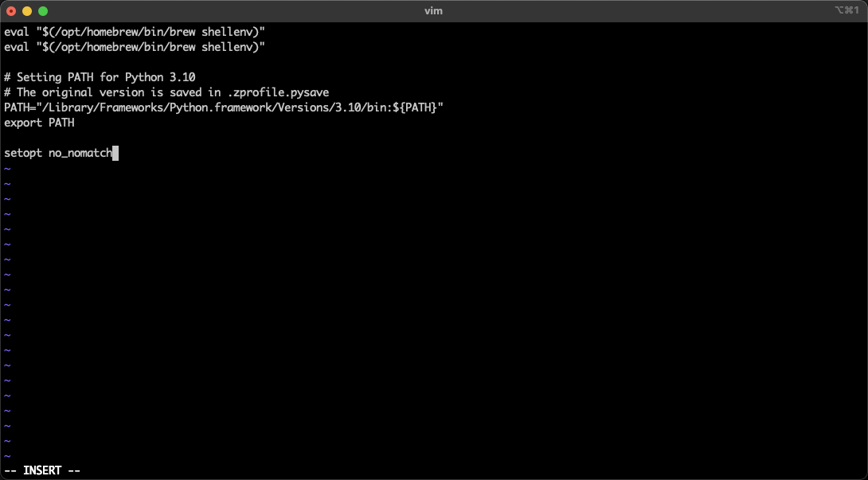The image size is (868, 480).
Task: Click the -- INSERT -- mode indicator
Action: (40, 470)
